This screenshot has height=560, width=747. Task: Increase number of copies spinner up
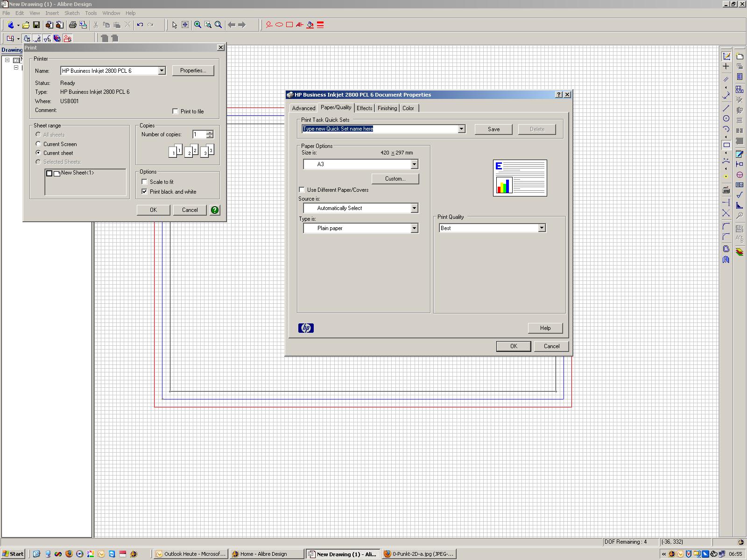pyautogui.click(x=210, y=133)
